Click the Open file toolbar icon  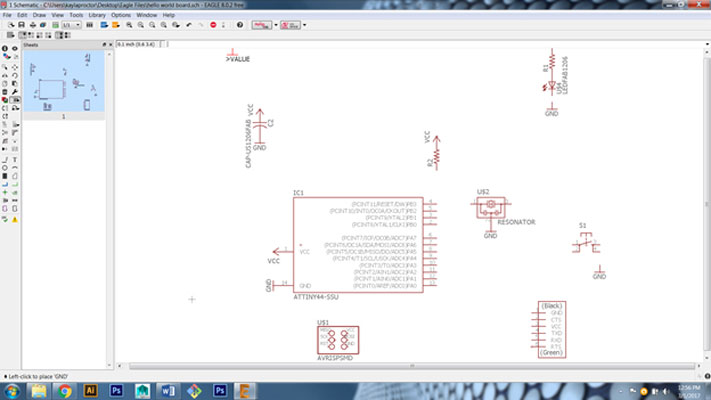[10, 25]
